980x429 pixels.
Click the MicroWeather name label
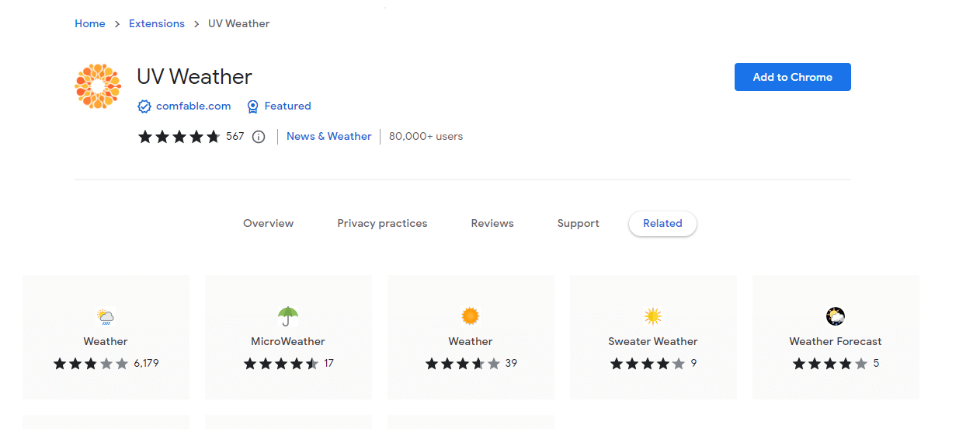coord(288,342)
